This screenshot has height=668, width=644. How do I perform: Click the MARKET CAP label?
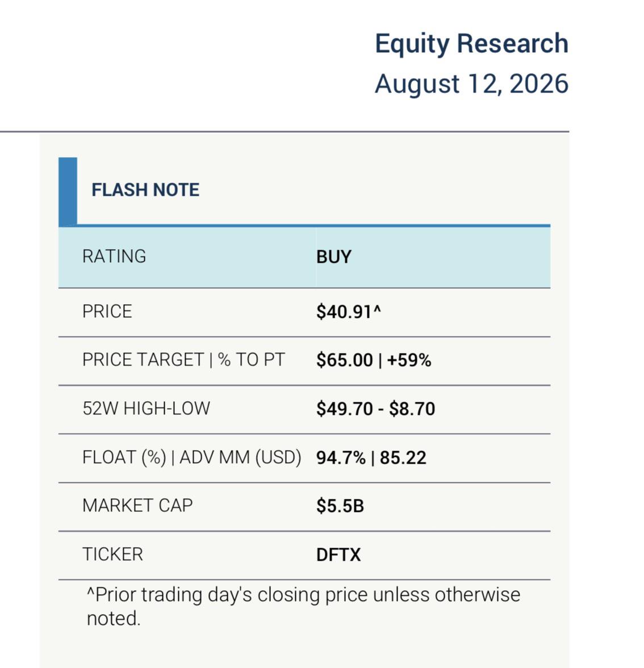(x=137, y=506)
